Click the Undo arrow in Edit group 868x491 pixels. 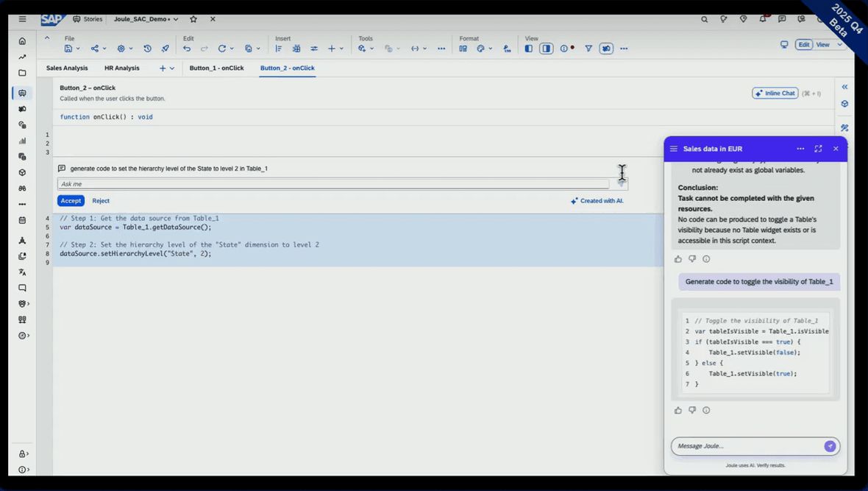(x=187, y=49)
